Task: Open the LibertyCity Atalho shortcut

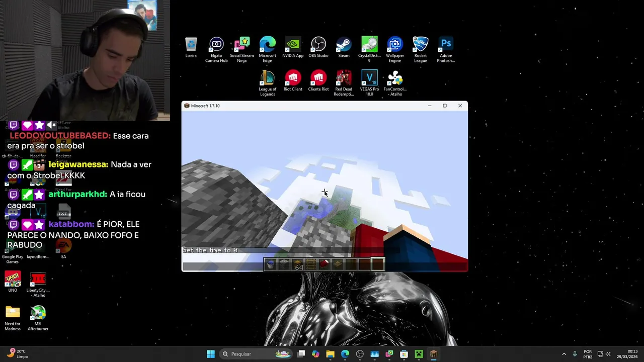Action: [x=38, y=284]
